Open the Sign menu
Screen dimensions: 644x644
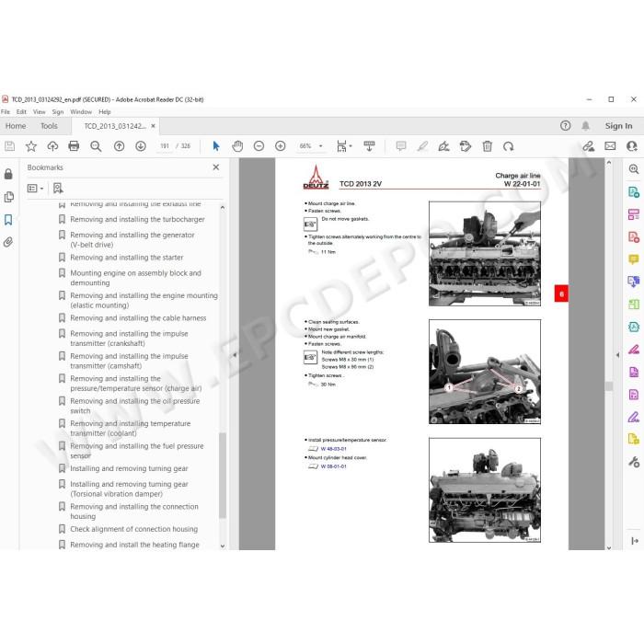pos(58,111)
